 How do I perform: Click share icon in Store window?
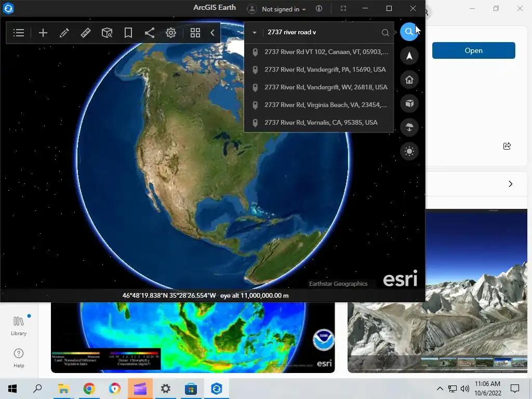(x=507, y=146)
